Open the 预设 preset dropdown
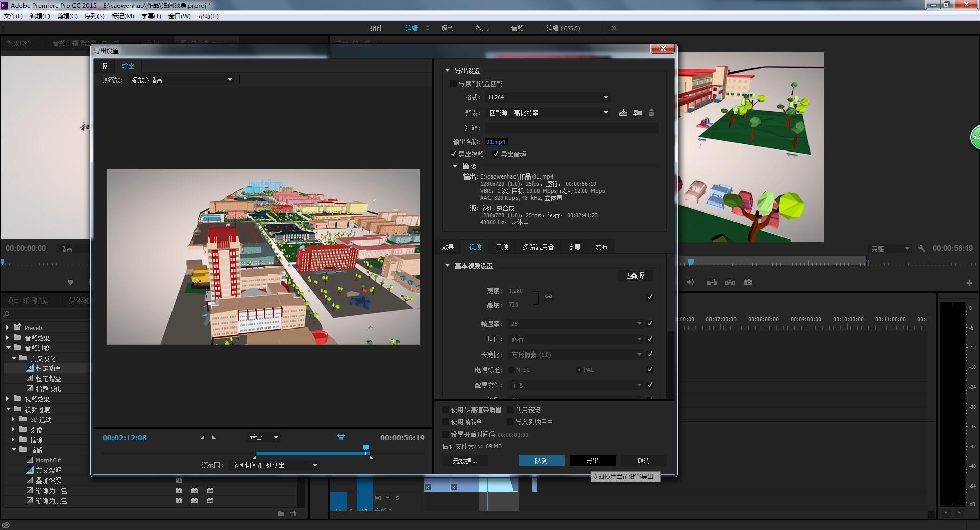This screenshot has width=980, height=530. (x=548, y=113)
